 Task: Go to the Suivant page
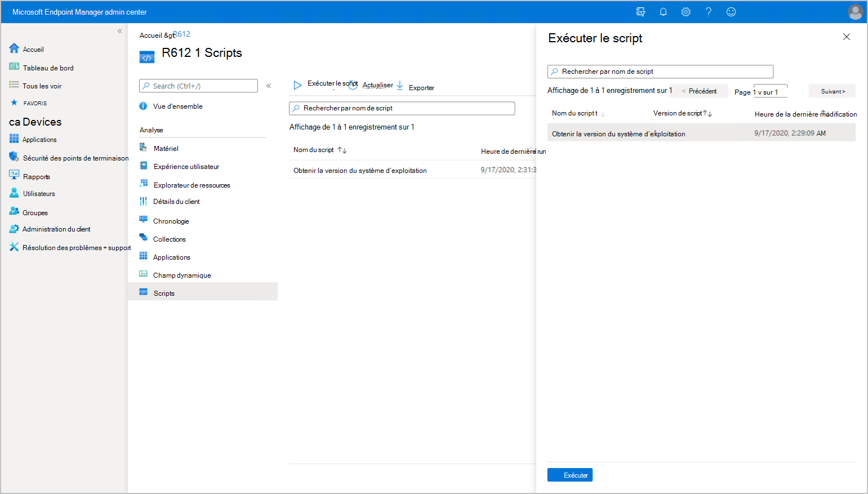click(833, 91)
